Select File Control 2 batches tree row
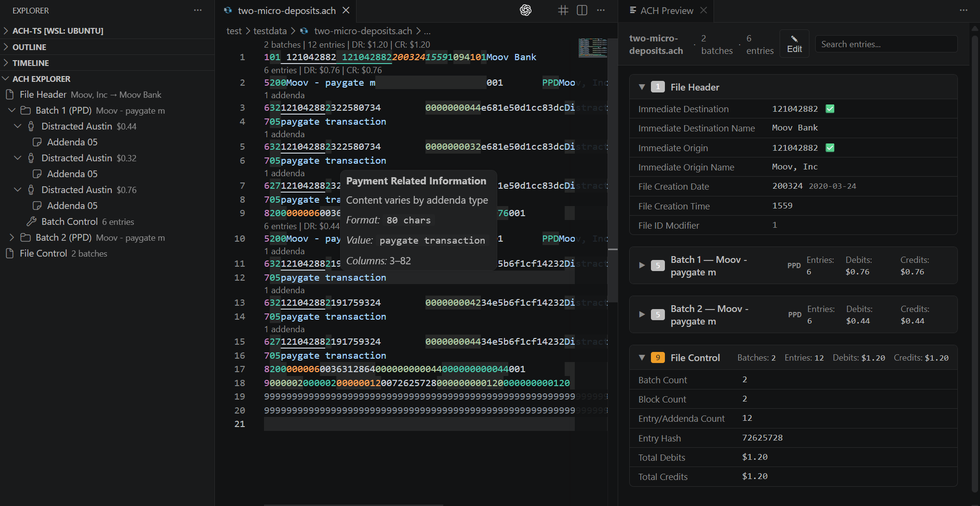980x506 pixels. point(107,253)
